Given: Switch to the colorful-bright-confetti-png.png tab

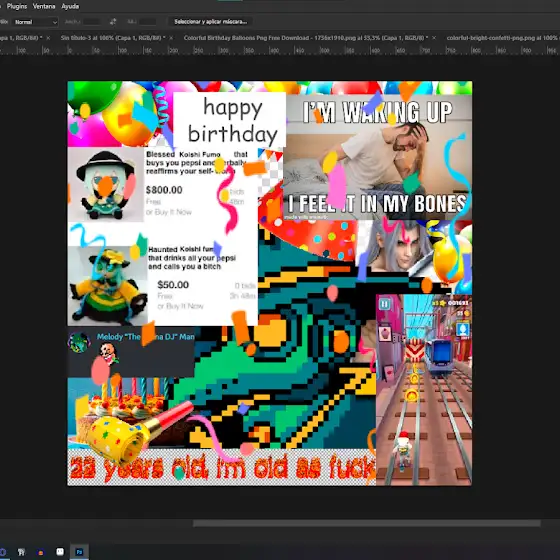Looking at the screenshot, I should pos(503,38).
